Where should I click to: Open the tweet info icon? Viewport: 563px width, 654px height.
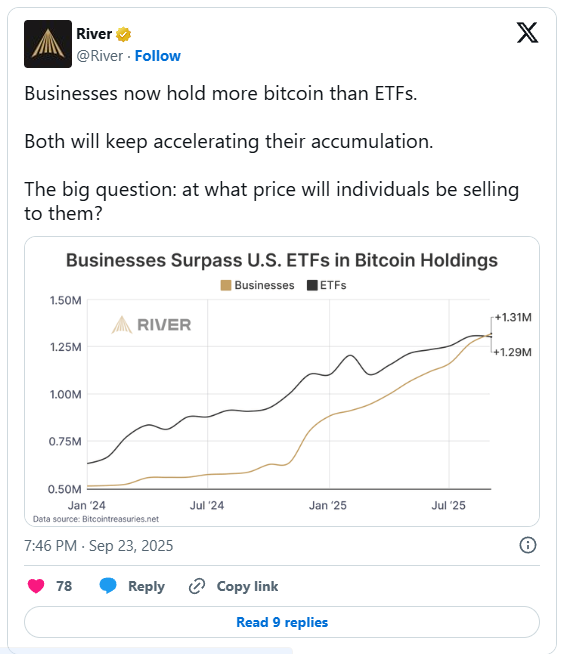[528, 545]
